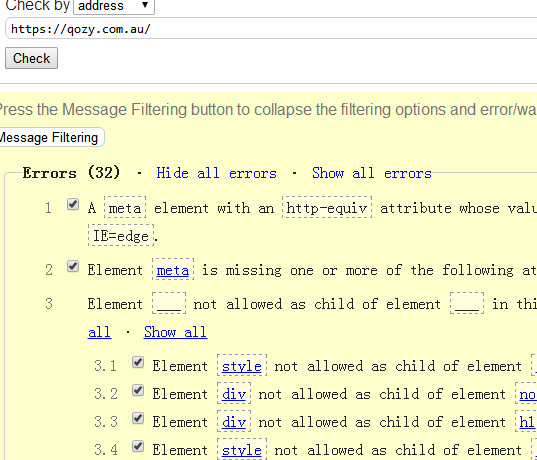Click the 'all' link under error 3
The height and width of the screenshot is (460, 537).
click(99, 332)
